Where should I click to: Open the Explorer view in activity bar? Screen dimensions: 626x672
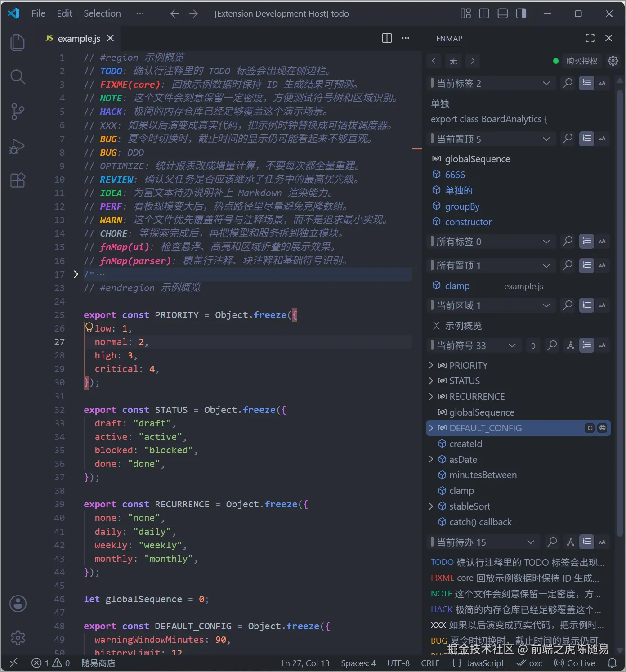pyautogui.click(x=18, y=42)
